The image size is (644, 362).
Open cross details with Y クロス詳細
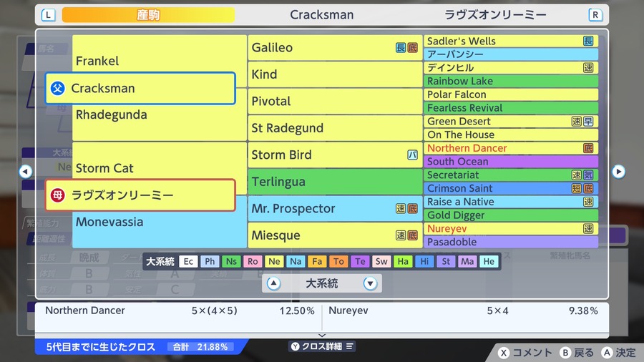pos(322,346)
